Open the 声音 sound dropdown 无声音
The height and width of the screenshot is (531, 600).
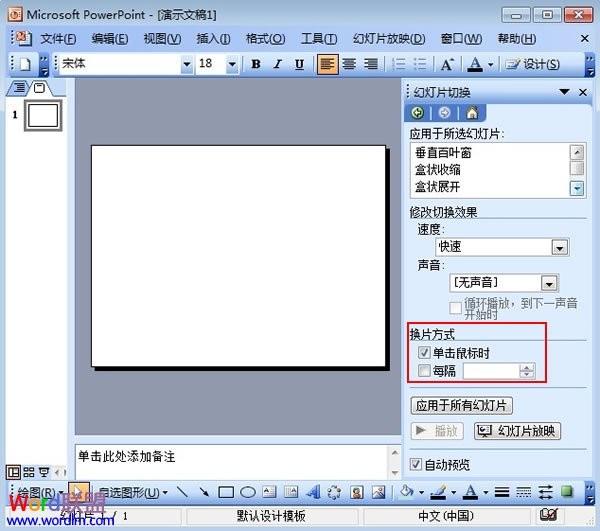pos(549,283)
